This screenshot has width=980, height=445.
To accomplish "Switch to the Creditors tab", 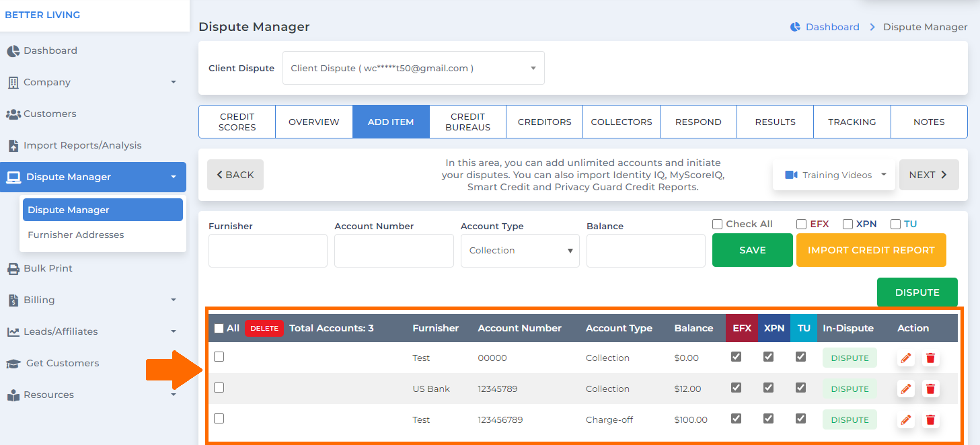I will [x=545, y=122].
